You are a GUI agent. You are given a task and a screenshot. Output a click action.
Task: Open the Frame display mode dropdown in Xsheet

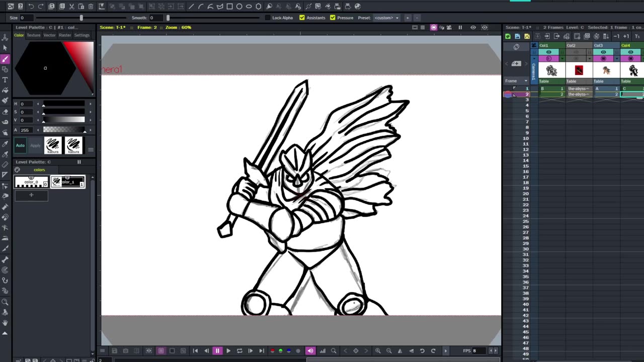click(x=517, y=81)
